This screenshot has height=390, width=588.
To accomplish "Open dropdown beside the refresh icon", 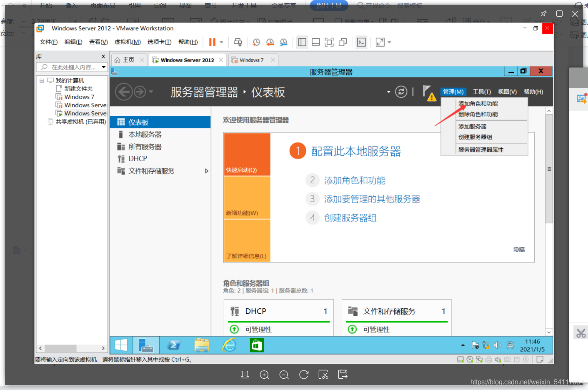I will point(388,92).
